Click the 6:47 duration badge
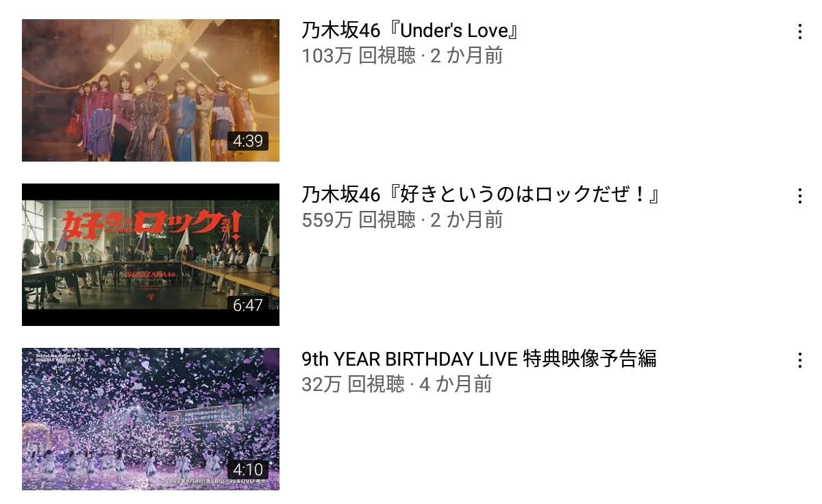The image size is (822, 504). click(x=248, y=305)
